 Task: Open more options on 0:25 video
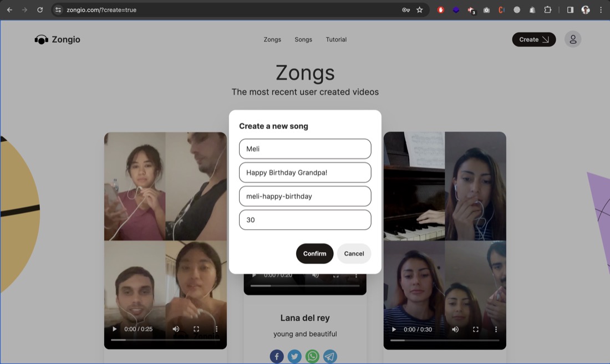[x=216, y=329]
